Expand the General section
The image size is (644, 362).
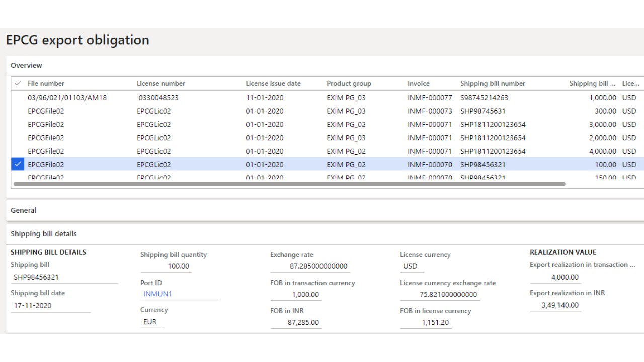tap(24, 210)
